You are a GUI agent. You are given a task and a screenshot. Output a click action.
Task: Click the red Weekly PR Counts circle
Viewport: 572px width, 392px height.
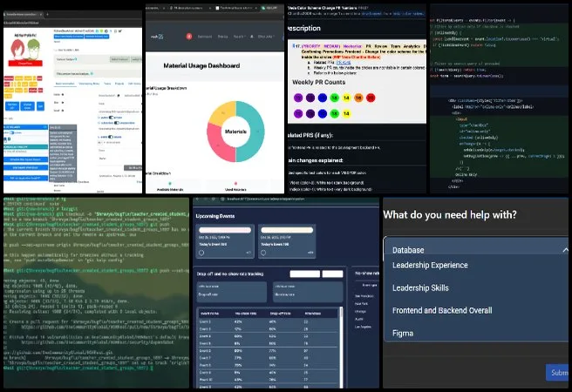click(x=371, y=98)
